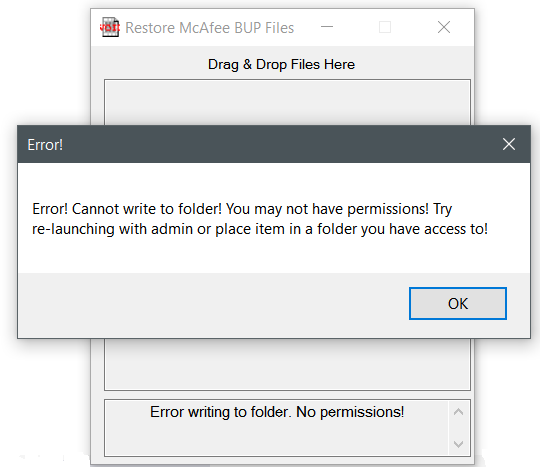Click OK in the Error dialog
540x467 pixels.
click(458, 303)
